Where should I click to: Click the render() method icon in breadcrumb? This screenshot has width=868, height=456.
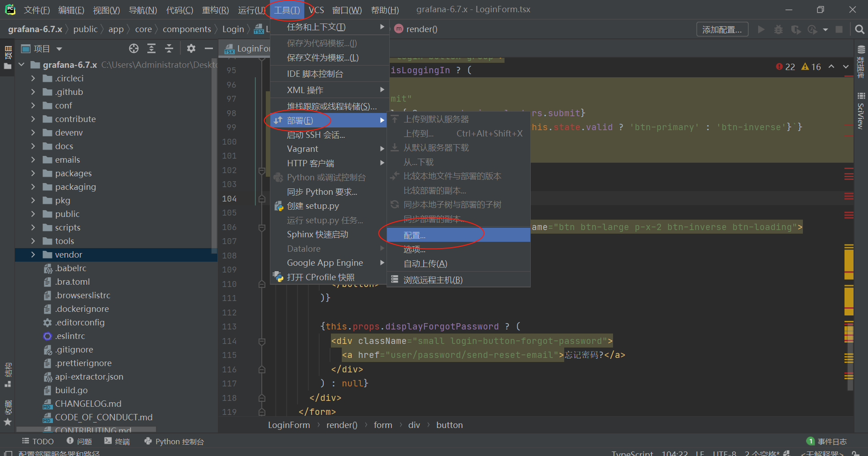399,29
